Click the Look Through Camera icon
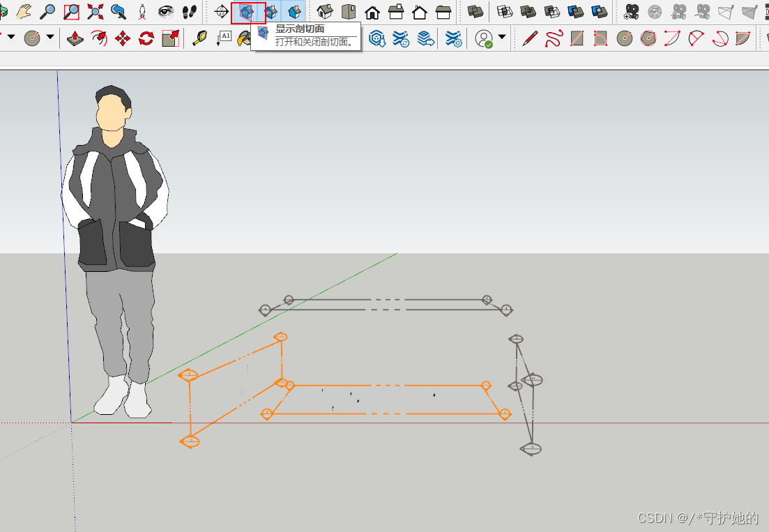Screen dimensions: 769x532 655,12
